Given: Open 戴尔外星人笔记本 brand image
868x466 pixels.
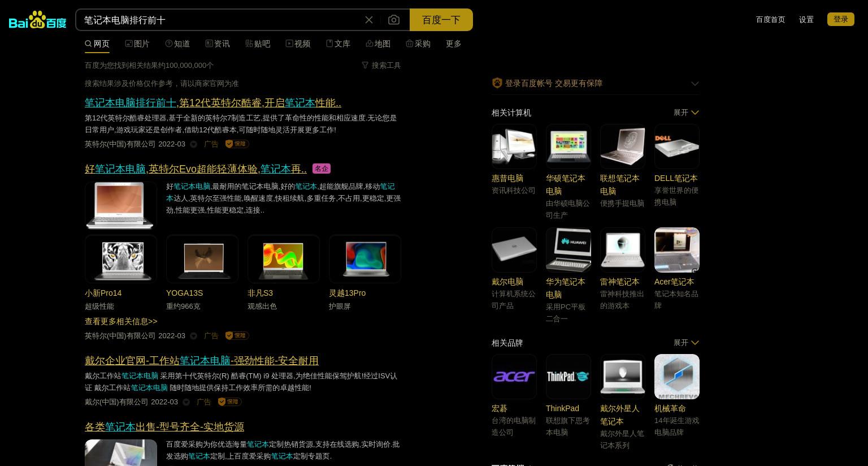Looking at the screenshot, I should tap(623, 377).
